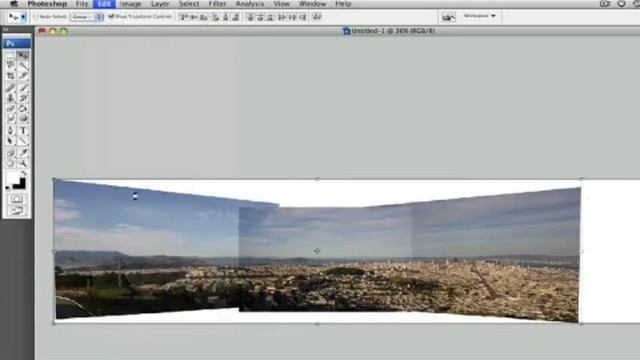Viewport: 640px width, 360px height.
Task: Click Align Right Edges icon
Action: [236, 17]
